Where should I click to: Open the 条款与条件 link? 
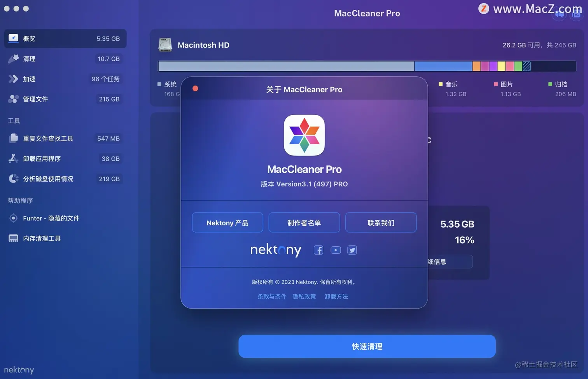point(272,297)
